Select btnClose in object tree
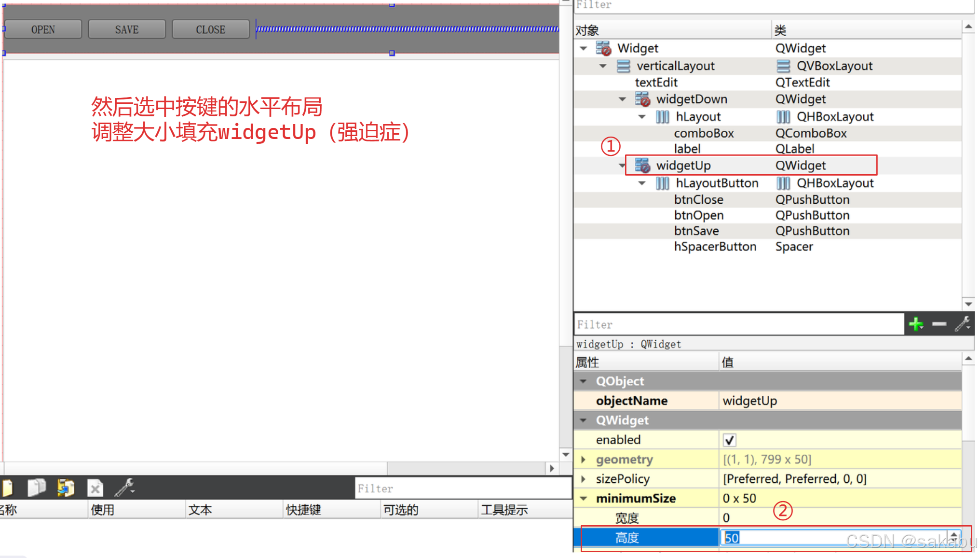This screenshot has height=558, width=980. click(x=698, y=199)
